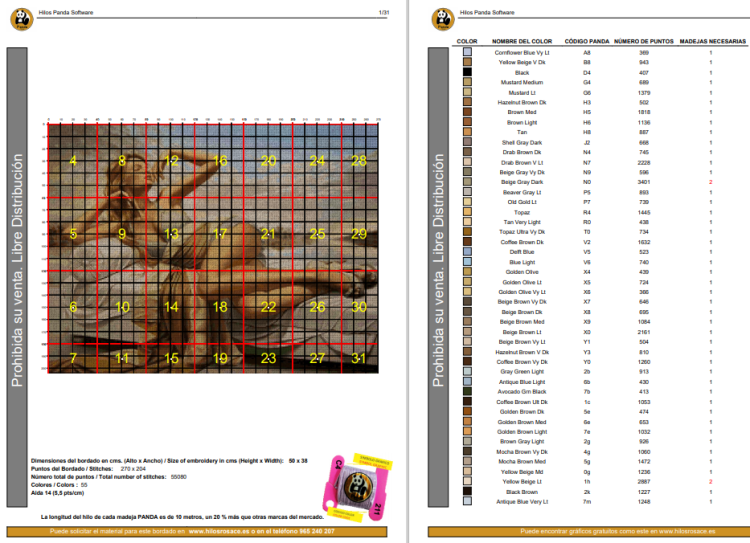This screenshot has height=543, width=750.
Task: Click the NÚMERO DE PUNTOS column header
Action: pos(644,42)
